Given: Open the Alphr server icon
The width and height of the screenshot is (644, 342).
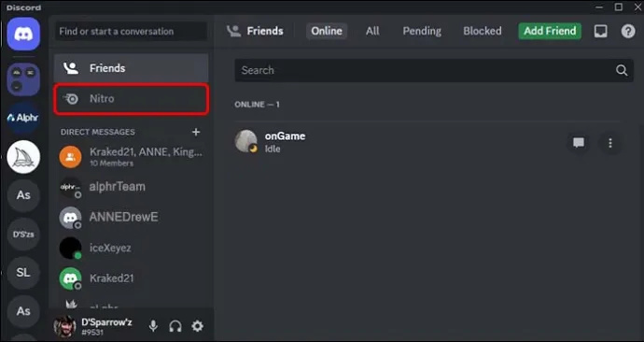Looking at the screenshot, I should (x=23, y=118).
